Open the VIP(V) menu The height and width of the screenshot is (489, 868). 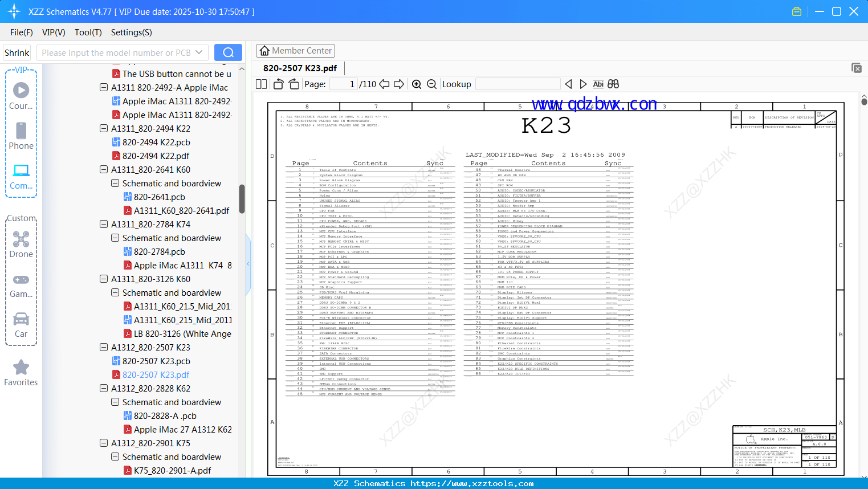(54, 32)
